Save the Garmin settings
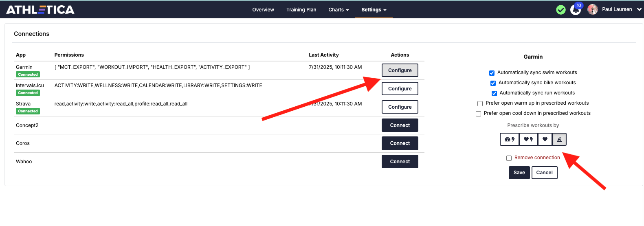The height and width of the screenshot is (226, 644). tap(519, 173)
